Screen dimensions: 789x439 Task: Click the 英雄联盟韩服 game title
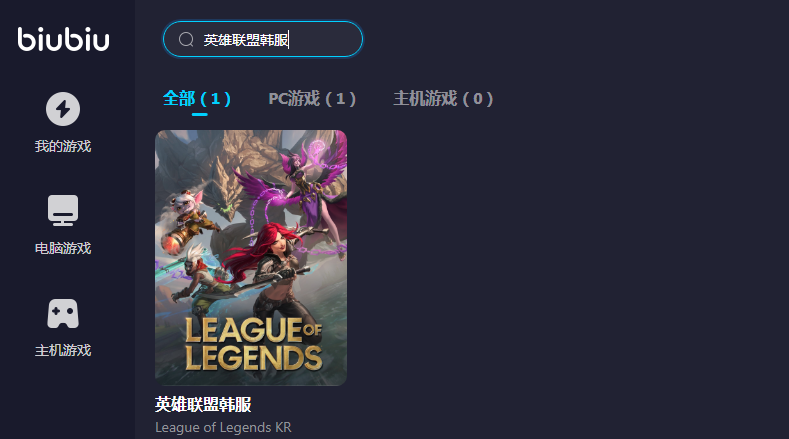click(x=203, y=404)
